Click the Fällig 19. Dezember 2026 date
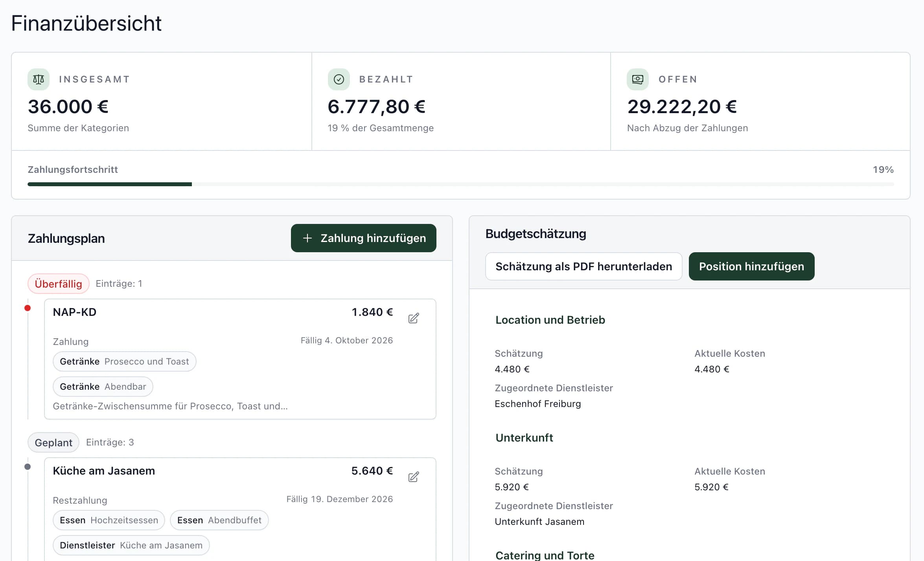Viewport: 924px width, 561px height. point(340,499)
